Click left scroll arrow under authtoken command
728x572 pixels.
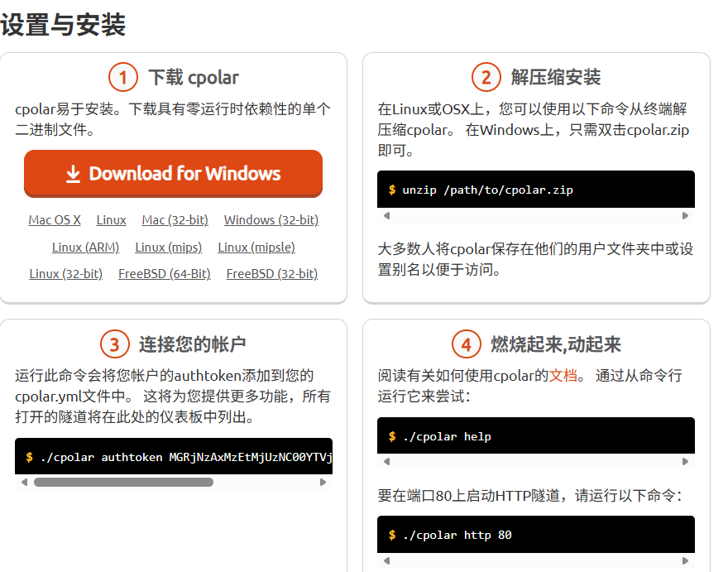24,482
